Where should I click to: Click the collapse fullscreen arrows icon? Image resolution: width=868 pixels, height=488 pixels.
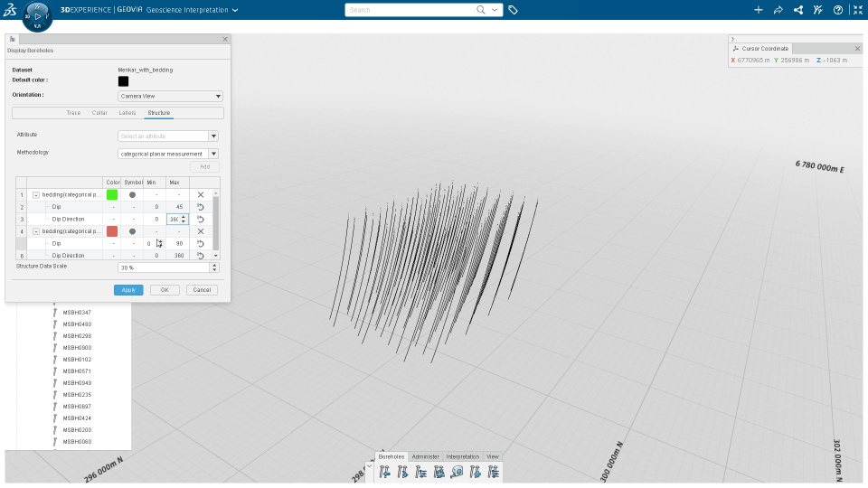click(858, 10)
